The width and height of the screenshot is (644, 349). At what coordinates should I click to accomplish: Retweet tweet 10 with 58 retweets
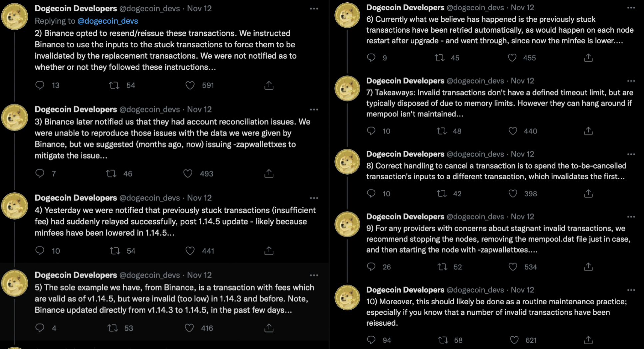(443, 340)
